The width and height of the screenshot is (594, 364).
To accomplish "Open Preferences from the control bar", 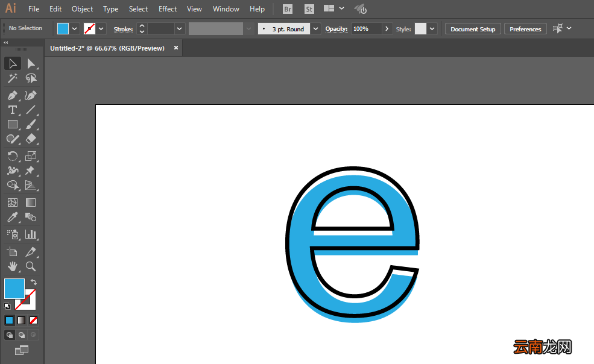I will tap(525, 29).
